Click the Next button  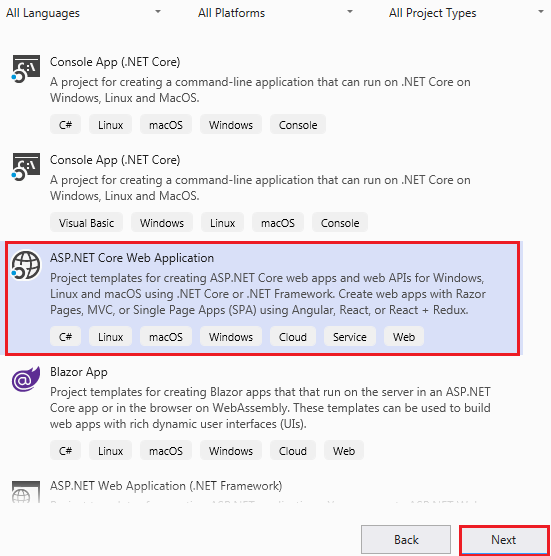[x=504, y=540]
